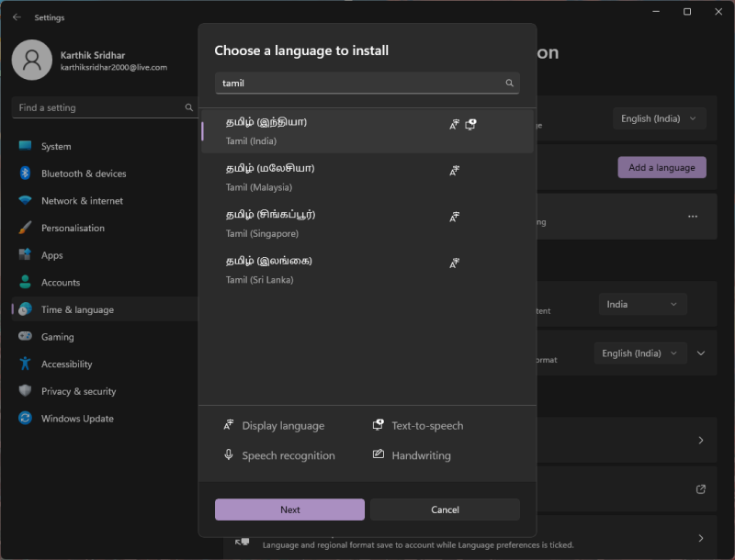Viewport: 735px width, 560px height.
Task: Click the Text-to-speech legend icon
Action: pos(377,425)
